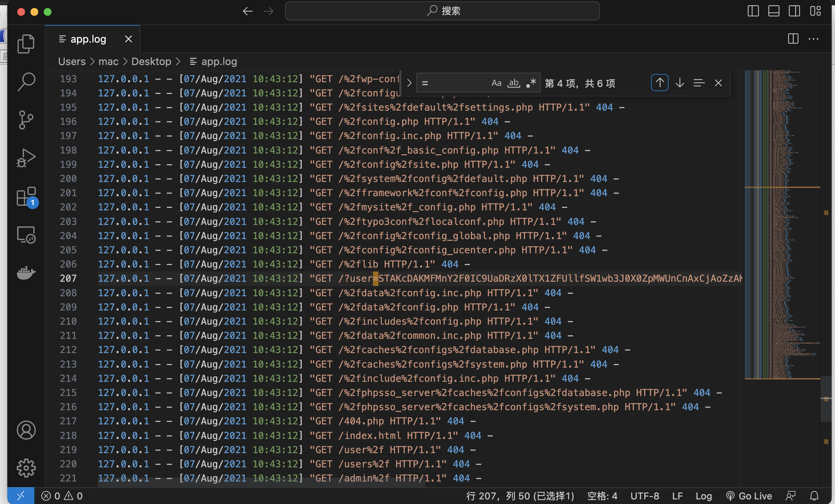
Task: Open the Remote Explorer view
Action: pyautogui.click(x=26, y=235)
